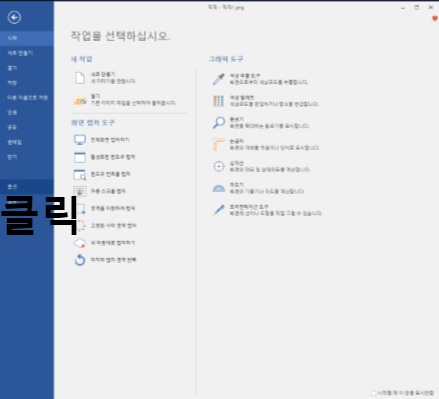
Task: Open the color picker eyedropper tool
Action: (x=219, y=79)
